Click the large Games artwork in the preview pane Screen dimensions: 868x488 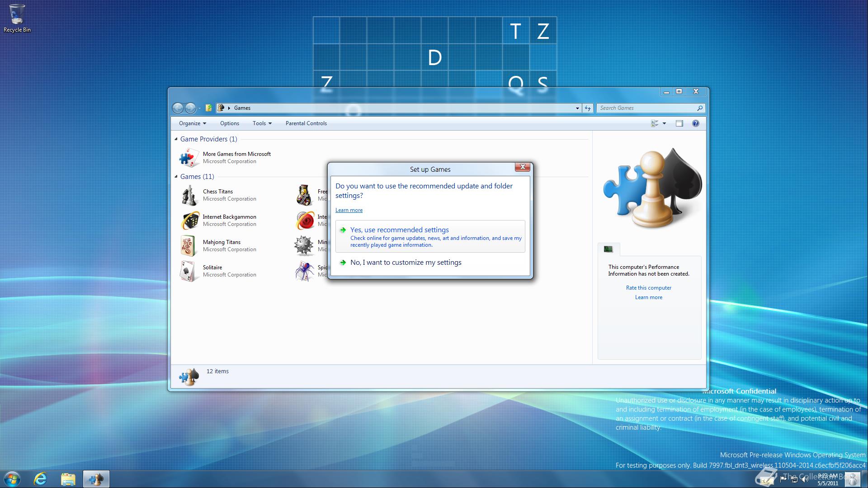click(x=652, y=188)
